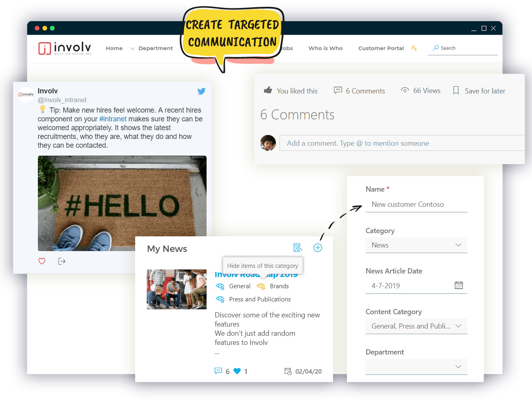Click the thumbs up liked icon

click(x=268, y=90)
